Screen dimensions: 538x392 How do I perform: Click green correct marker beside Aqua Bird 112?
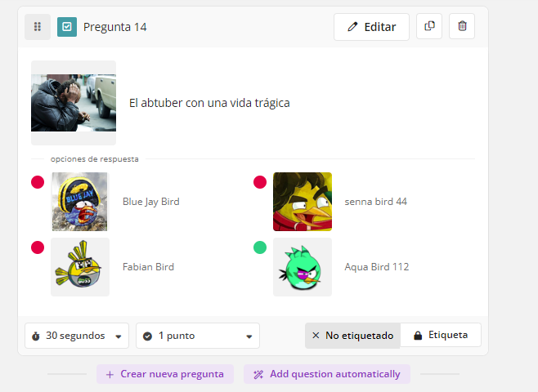tap(260, 247)
